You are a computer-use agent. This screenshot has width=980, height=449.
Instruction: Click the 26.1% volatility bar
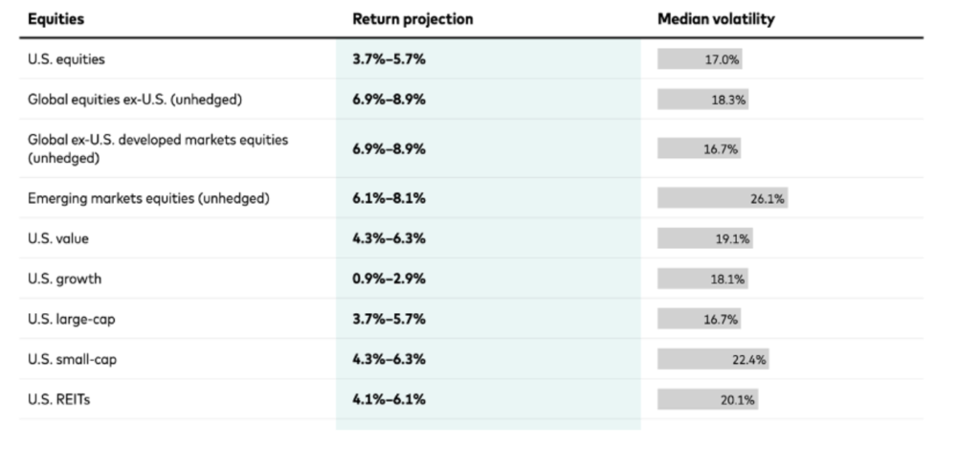[722, 198]
